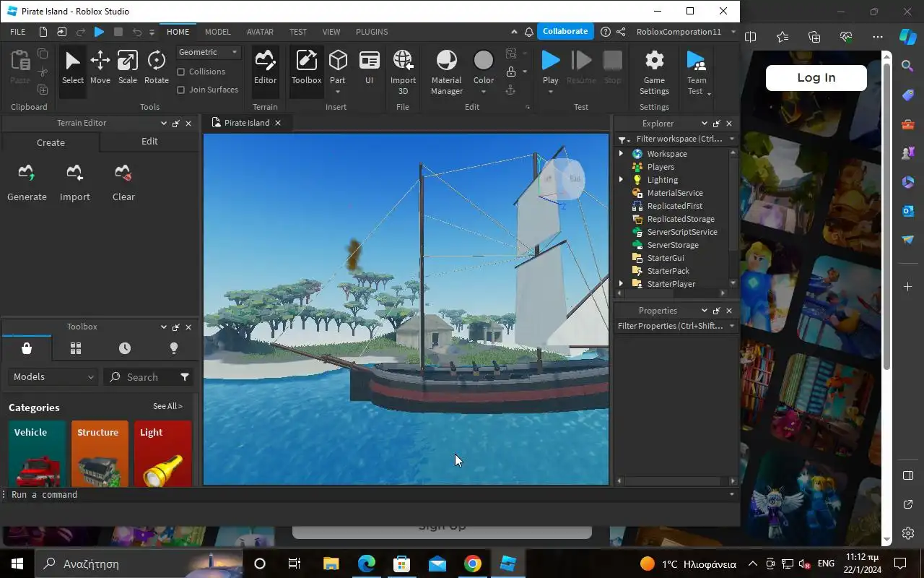Open Team Test
924x578 pixels.
[x=696, y=72]
